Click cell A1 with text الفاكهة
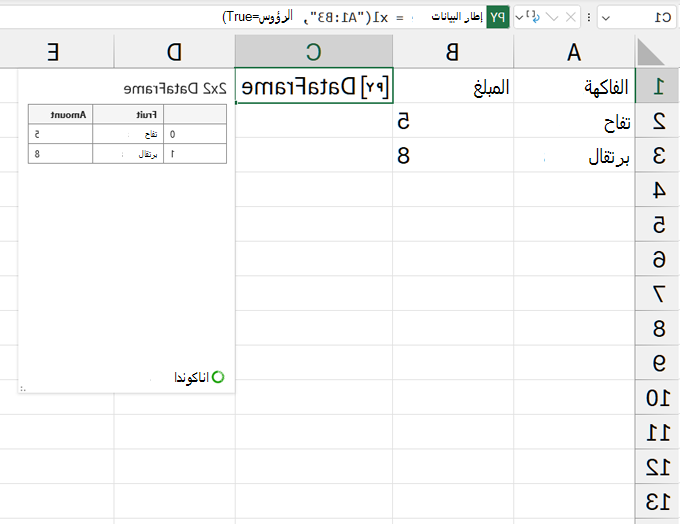The width and height of the screenshot is (680, 524). tap(574, 86)
